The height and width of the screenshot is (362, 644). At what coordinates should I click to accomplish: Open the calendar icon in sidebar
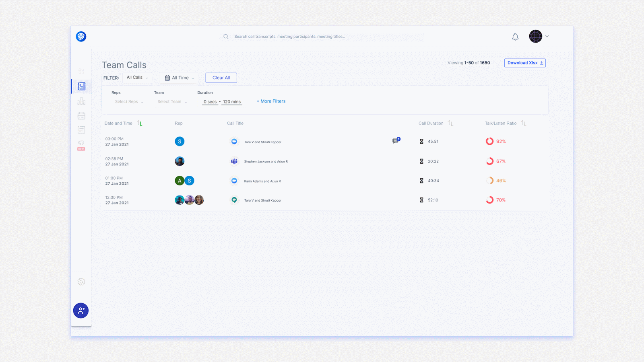click(x=81, y=116)
